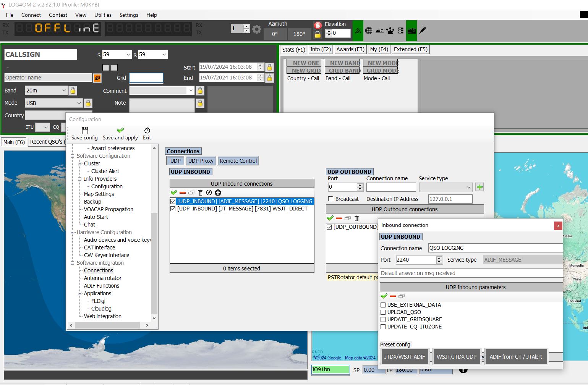This screenshot has height=385, width=588.
Task: Click green checkmark in UDP Inbound parameters
Action: click(x=384, y=296)
